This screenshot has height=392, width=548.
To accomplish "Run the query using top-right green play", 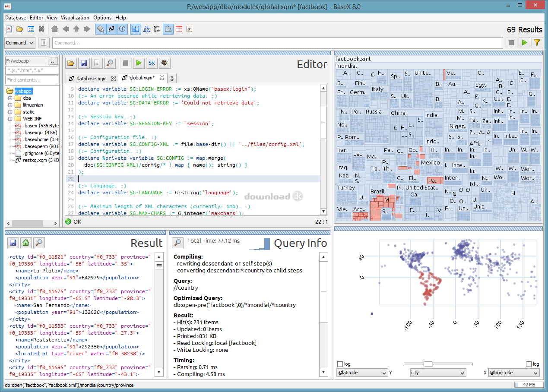I will [524, 43].
